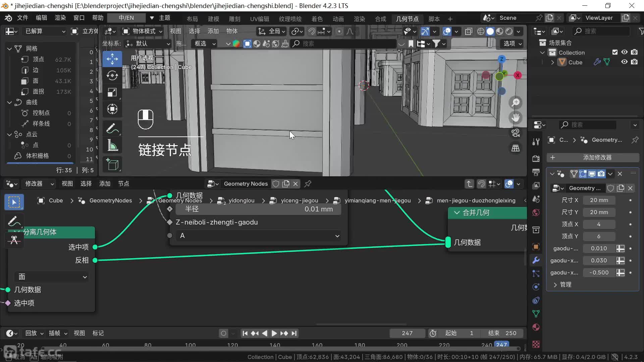Hide Cube object with eye icon
Viewport: 644px width, 362px height.
[x=624, y=62]
